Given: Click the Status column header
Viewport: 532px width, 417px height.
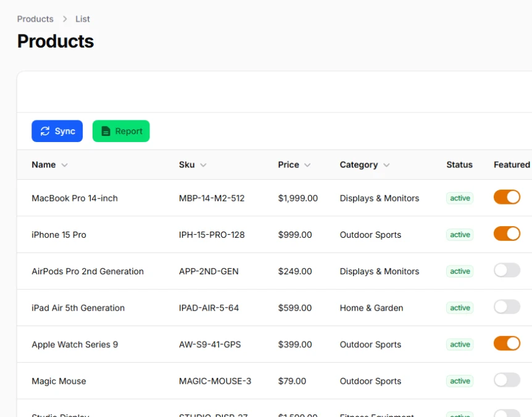Looking at the screenshot, I should click(x=459, y=165).
